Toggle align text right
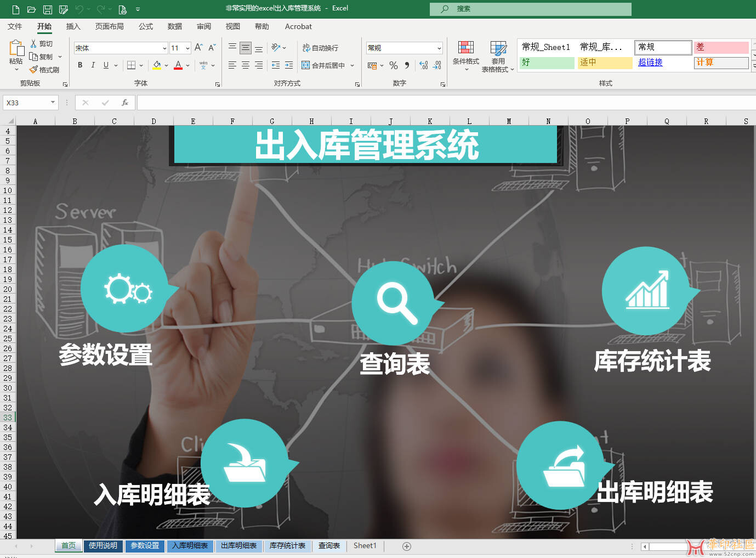 point(259,65)
